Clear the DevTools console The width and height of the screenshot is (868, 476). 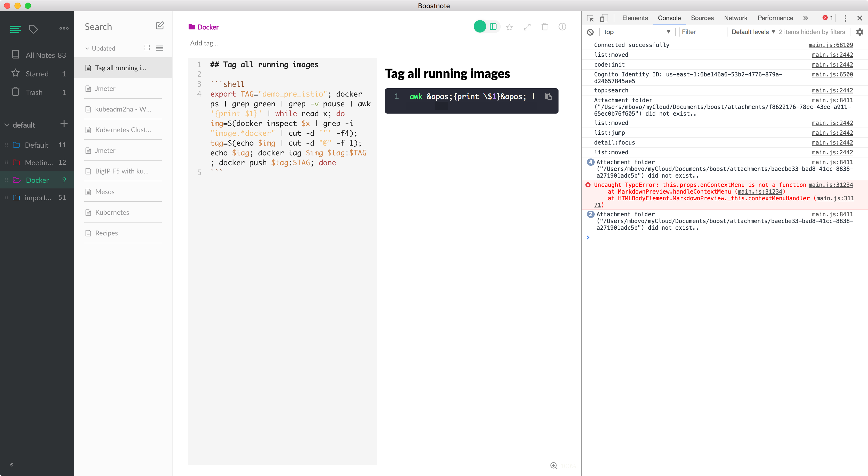click(x=590, y=32)
